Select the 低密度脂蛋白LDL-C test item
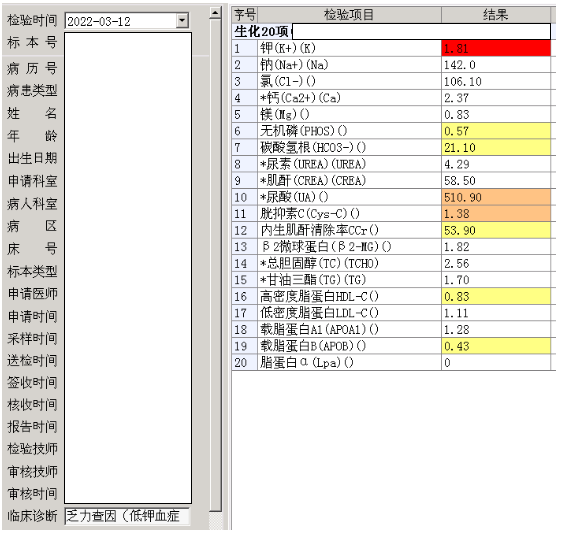This screenshot has height=533, width=568. [x=349, y=313]
